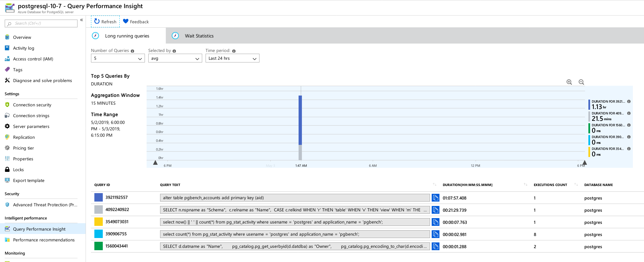Copy query text for 3549073031
Viewport: 644px width, 262px height.
click(x=435, y=222)
